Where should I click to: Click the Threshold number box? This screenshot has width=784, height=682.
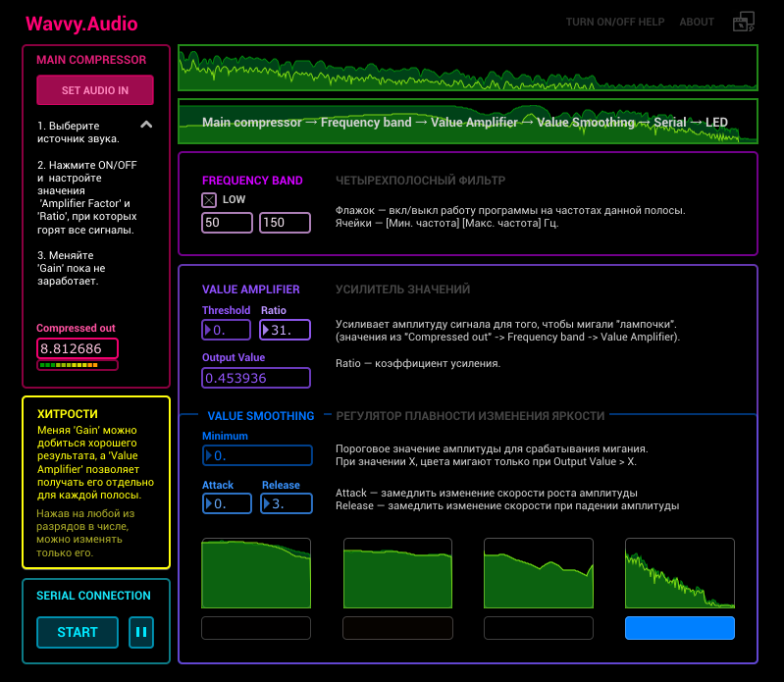226,330
